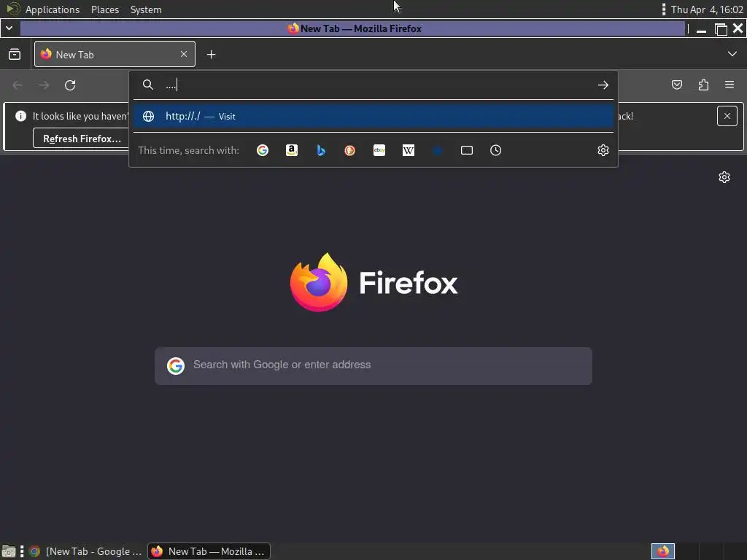Viewport: 747px width, 560px height.
Task: Open the System menu
Action: (x=146, y=9)
